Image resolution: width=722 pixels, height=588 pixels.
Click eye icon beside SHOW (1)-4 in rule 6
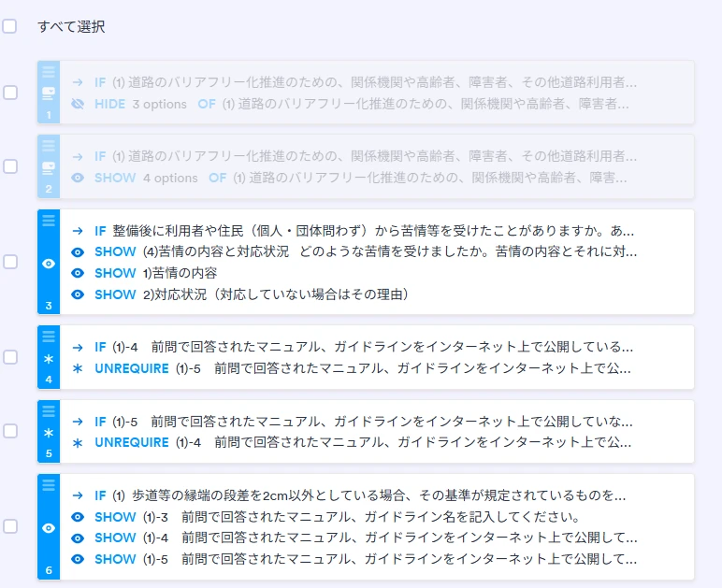(x=78, y=538)
